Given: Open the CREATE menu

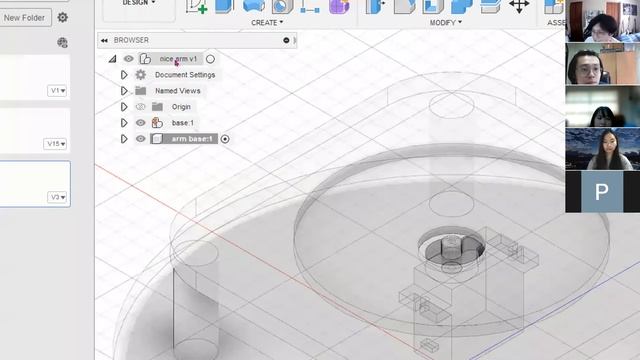Looking at the screenshot, I should click(267, 23).
